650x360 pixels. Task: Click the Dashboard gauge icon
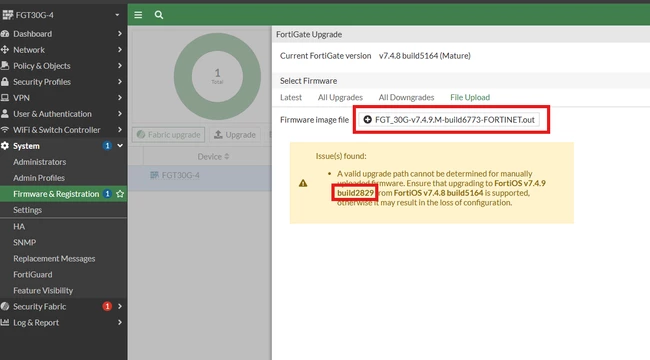5,34
